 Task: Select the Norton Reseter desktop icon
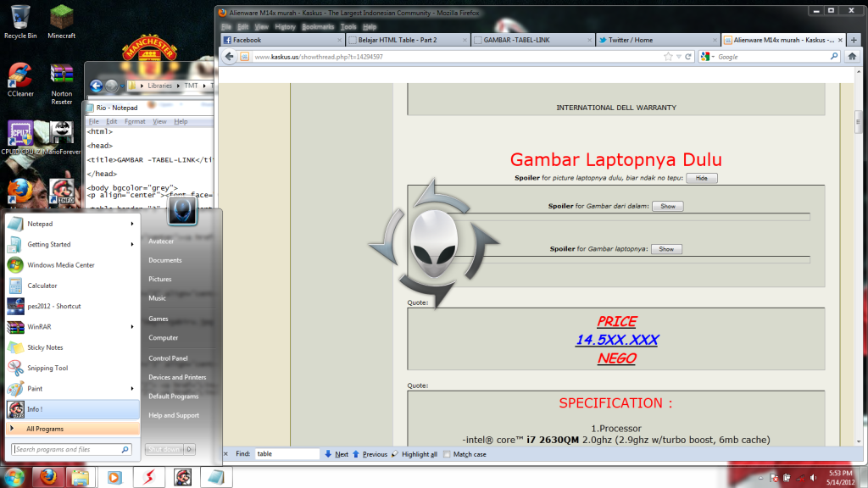click(x=61, y=84)
